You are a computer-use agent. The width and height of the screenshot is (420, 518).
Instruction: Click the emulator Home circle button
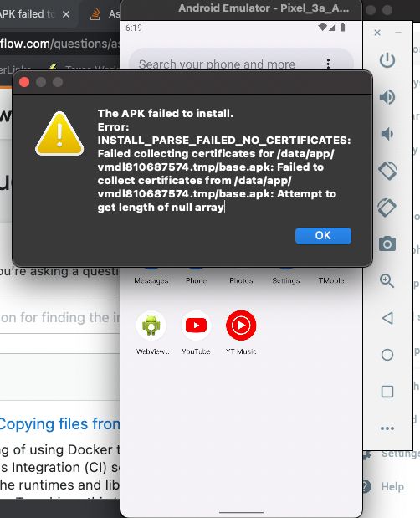pos(387,355)
